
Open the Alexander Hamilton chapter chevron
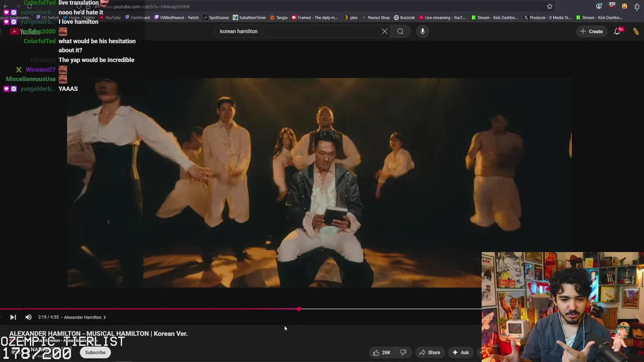(105, 317)
